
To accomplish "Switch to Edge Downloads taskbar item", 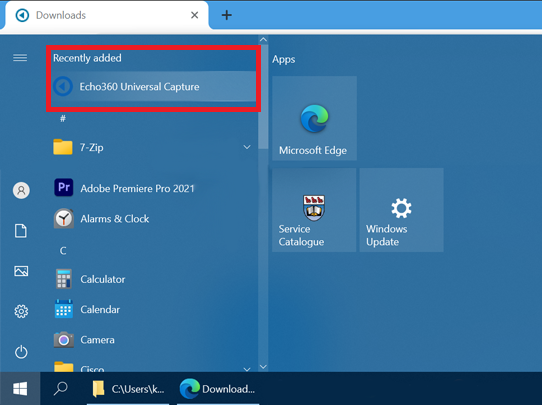I will [218, 389].
